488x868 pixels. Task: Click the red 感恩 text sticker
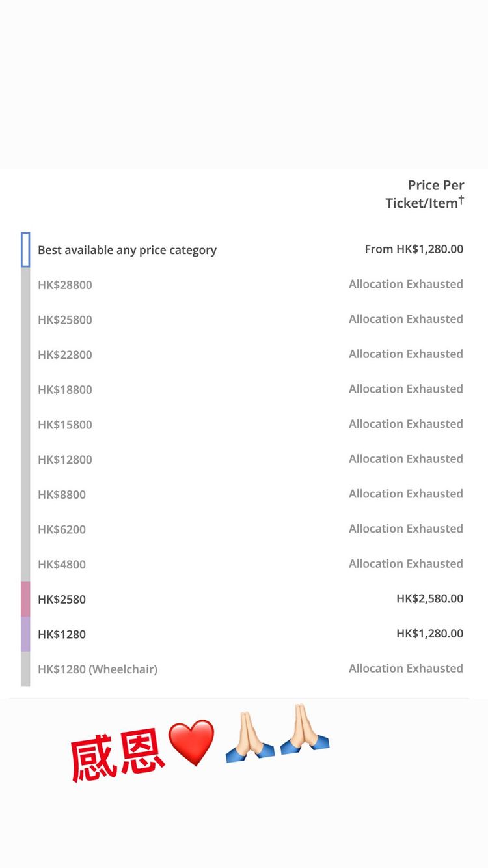click(x=117, y=757)
